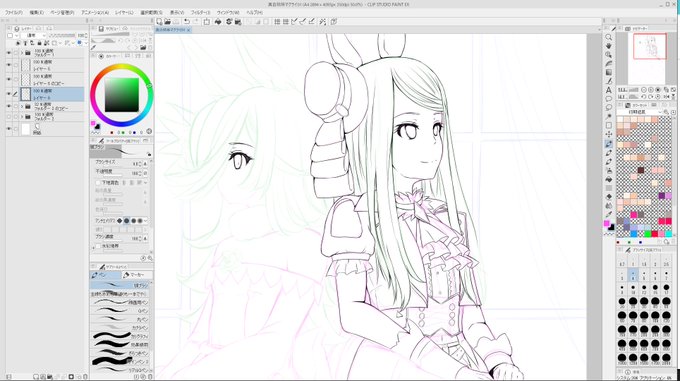Screen dimensions: 680x381
Task: Select the Auto select magic wand tool
Action: tap(608, 117)
